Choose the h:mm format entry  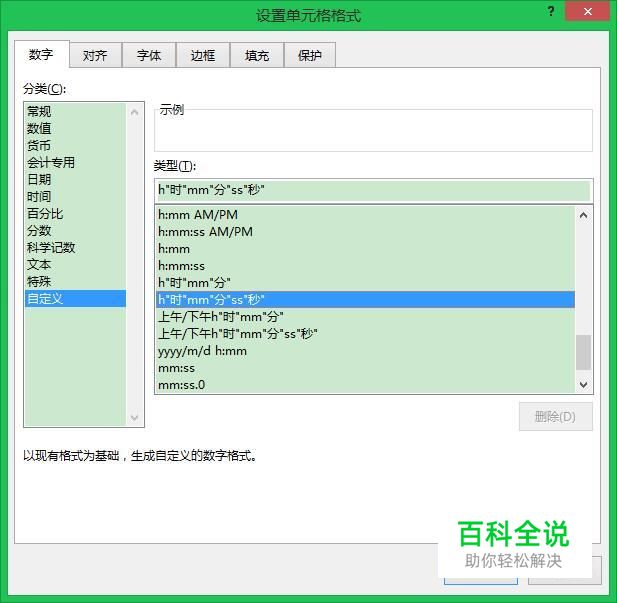click(366, 249)
